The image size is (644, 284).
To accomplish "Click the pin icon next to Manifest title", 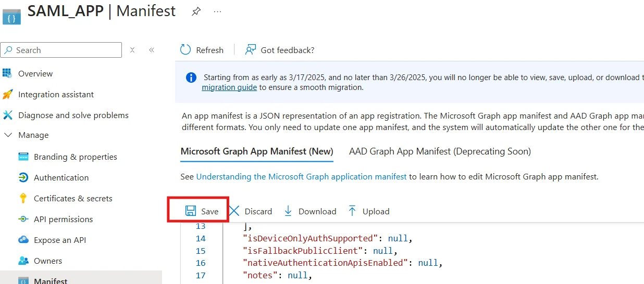I will coord(196,11).
